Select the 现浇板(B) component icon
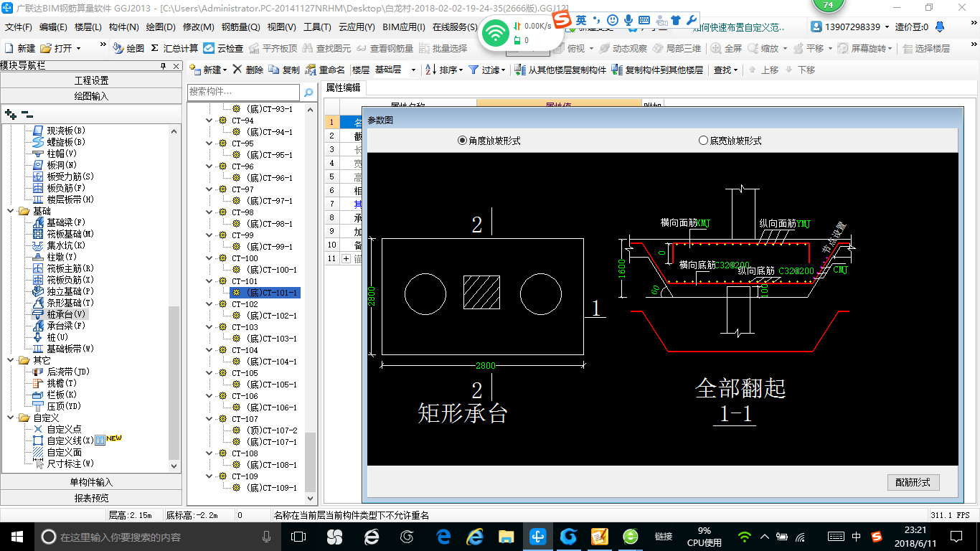Image resolution: width=980 pixels, height=551 pixels. (39, 131)
